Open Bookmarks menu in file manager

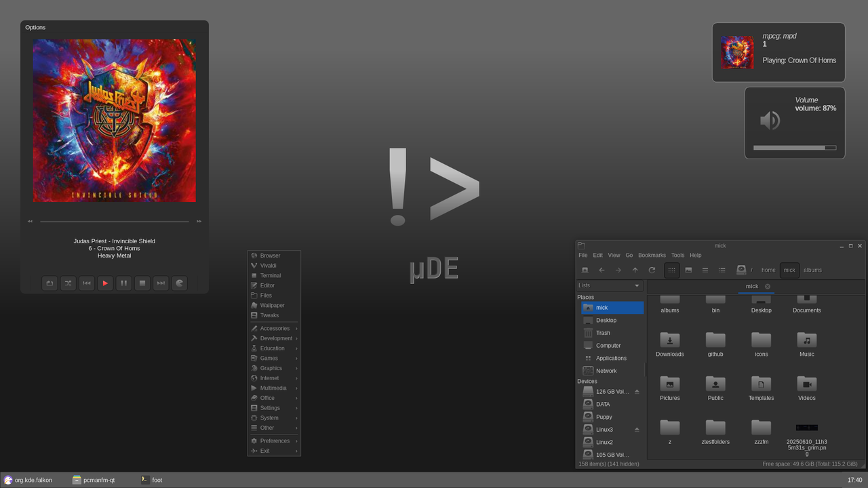(652, 255)
